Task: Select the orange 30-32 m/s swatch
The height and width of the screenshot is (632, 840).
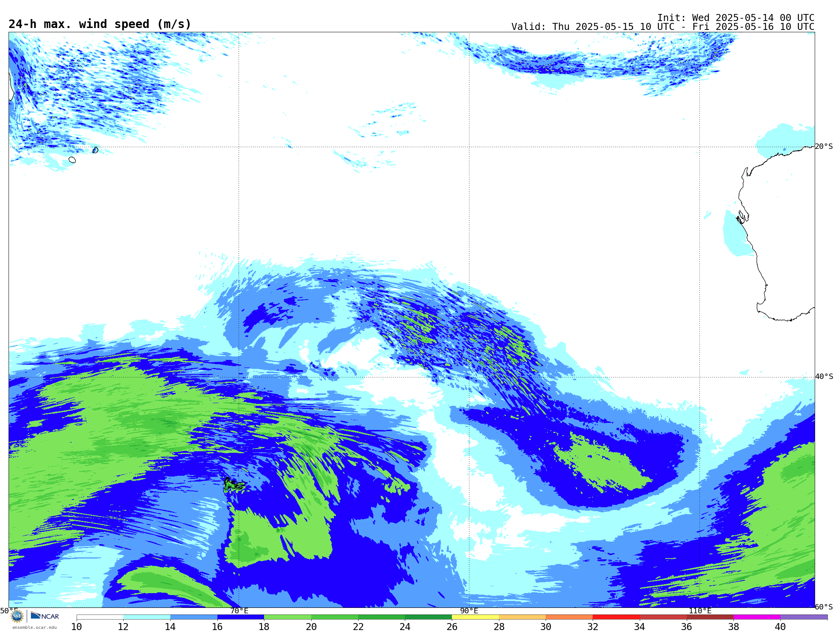Action: 569,617
